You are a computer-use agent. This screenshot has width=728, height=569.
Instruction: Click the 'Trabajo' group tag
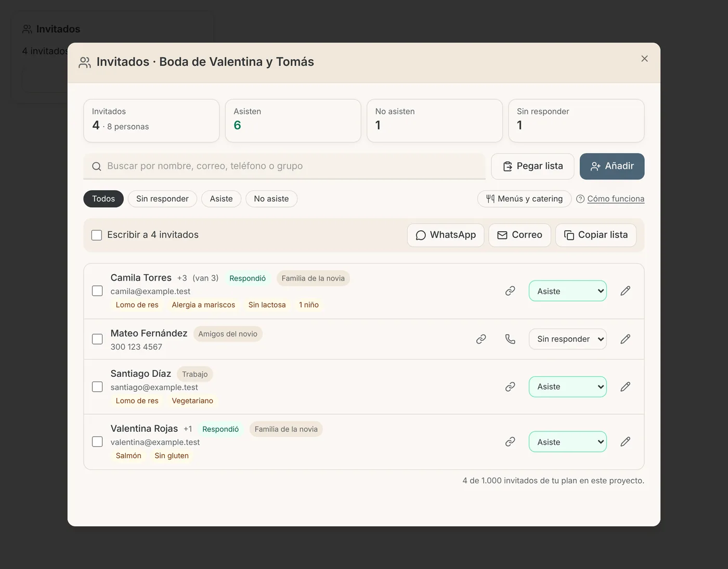coord(195,374)
